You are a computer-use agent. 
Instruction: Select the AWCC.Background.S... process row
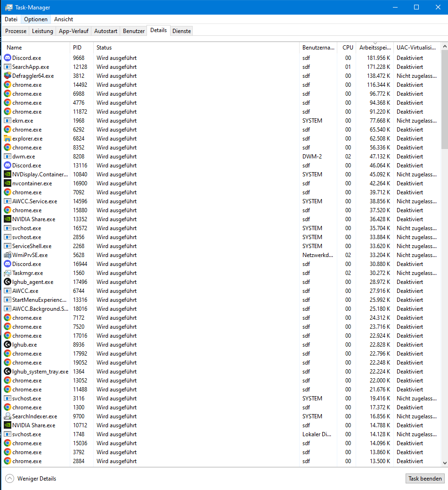click(x=221, y=309)
